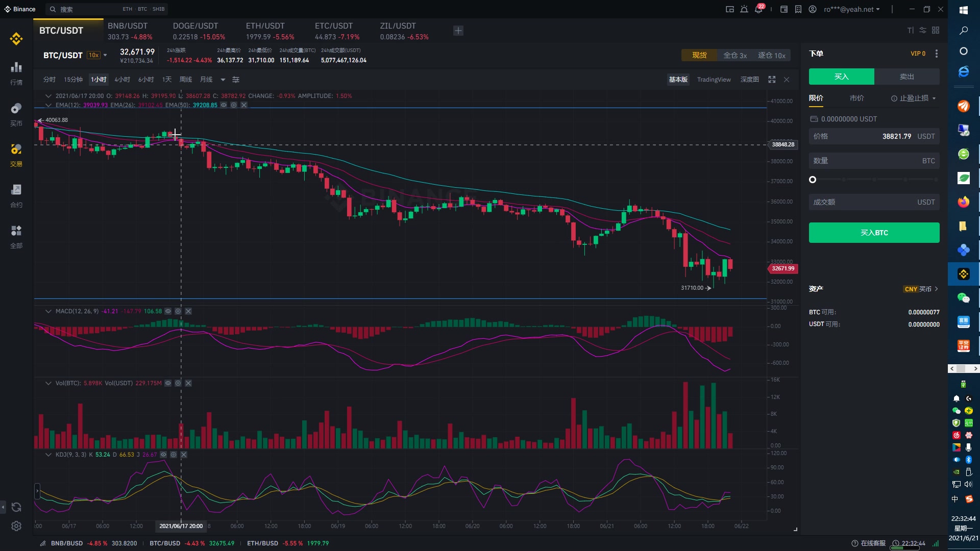980x551 pixels.
Task: Select 卖出 sell side toggle
Action: [x=907, y=77]
